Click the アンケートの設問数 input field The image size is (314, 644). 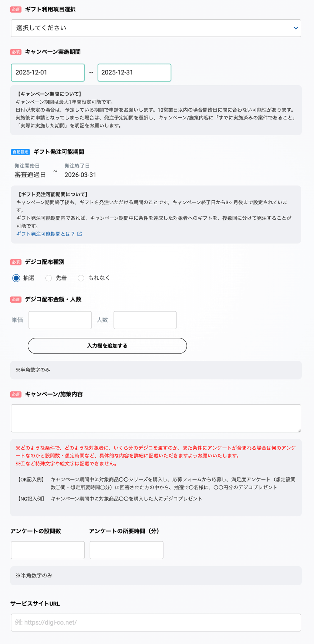pos(48,550)
